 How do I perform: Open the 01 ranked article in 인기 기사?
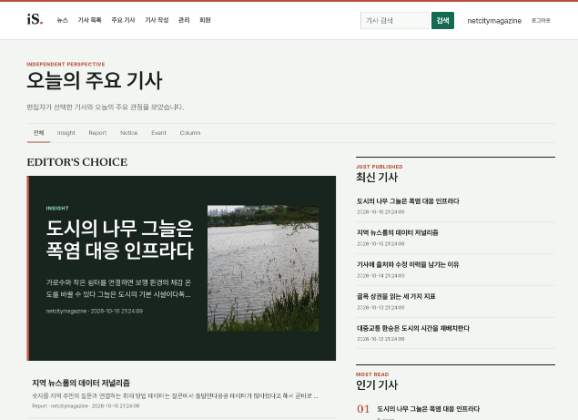(428, 409)
